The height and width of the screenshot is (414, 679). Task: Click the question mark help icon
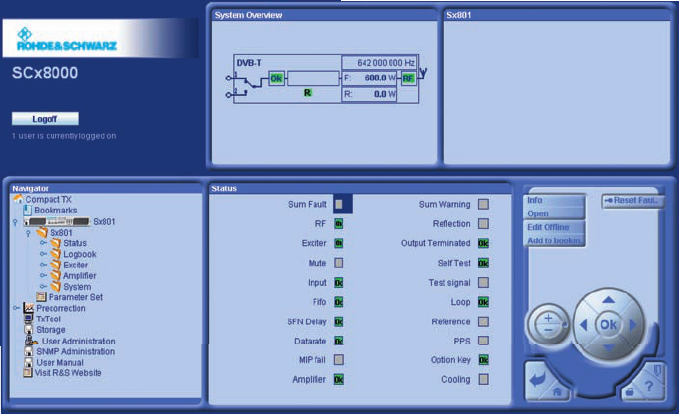click(x=648, y=386)
